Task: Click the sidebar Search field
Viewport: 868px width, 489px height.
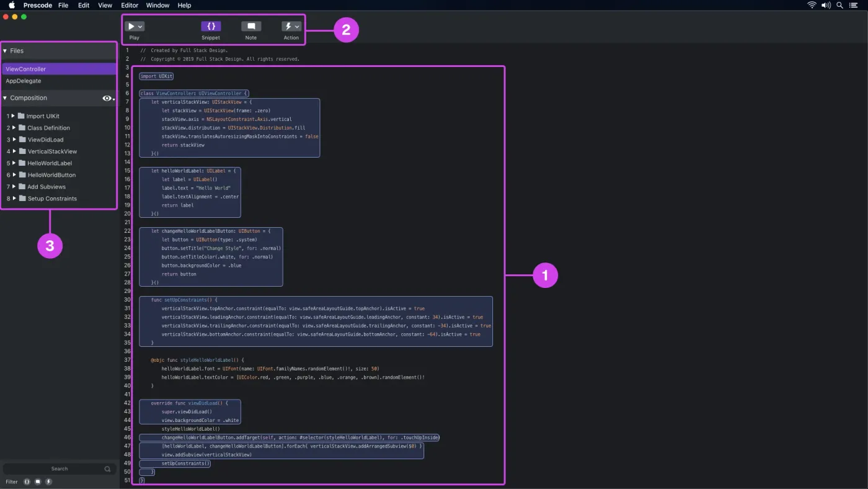Action: [60, 469]
